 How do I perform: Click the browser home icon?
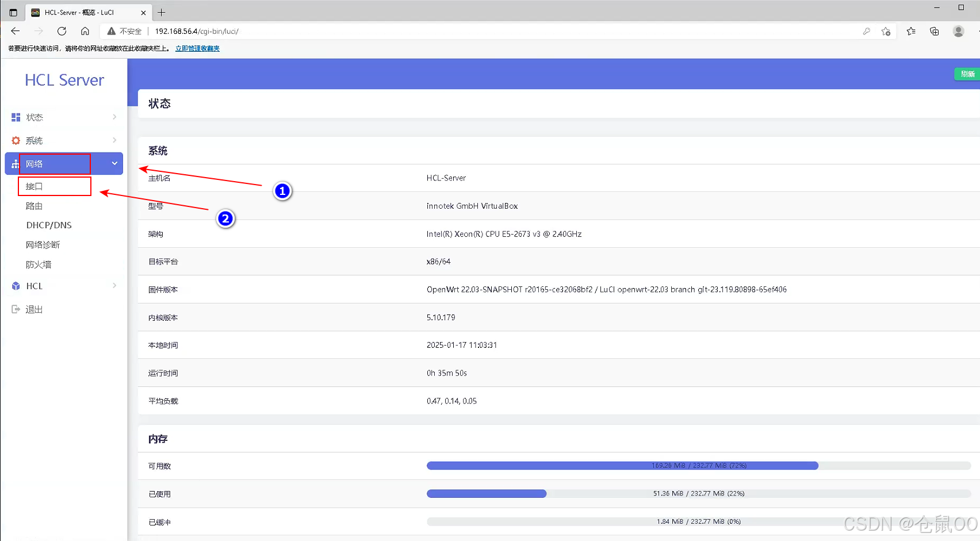tap(85, 31)
